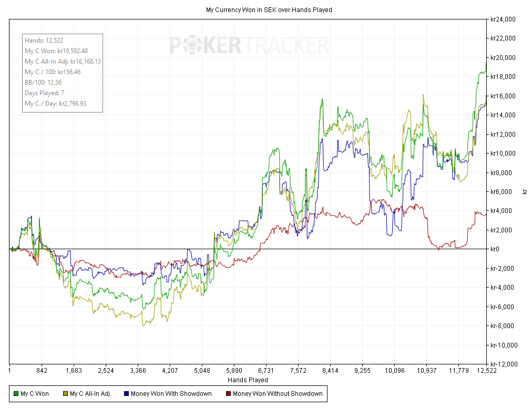Click the green My C Won legend swatch
Image resolution: width=532 pixels, height=408 pixels.
[x=16, y=394]
